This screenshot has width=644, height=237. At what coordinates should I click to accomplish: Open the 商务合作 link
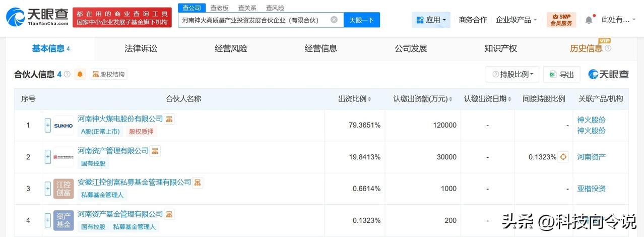tap(473, 20)
